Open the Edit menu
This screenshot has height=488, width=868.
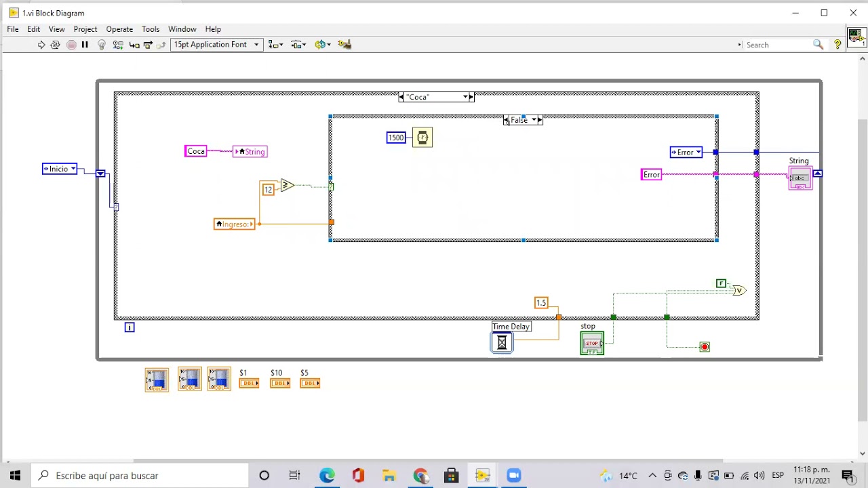click(x=33, y=29)
